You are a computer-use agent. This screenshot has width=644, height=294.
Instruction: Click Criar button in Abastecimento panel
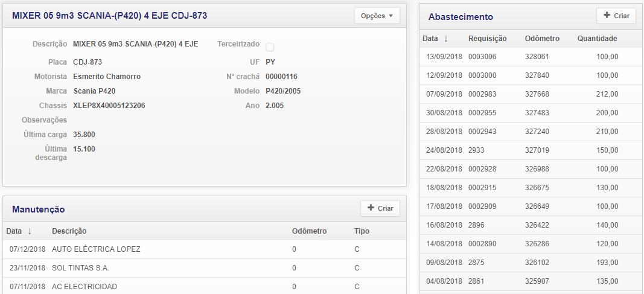coord(616,16)
